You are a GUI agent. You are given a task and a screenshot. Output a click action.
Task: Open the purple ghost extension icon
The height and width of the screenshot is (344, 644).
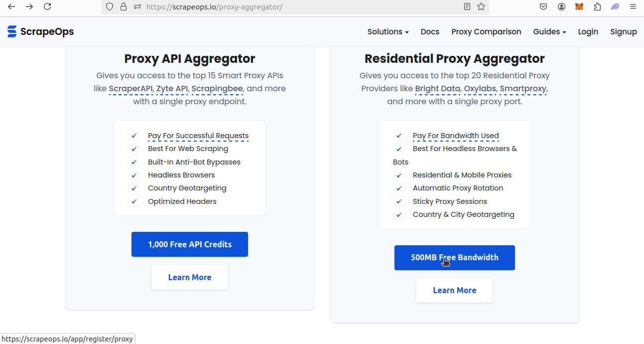(615, 7)
